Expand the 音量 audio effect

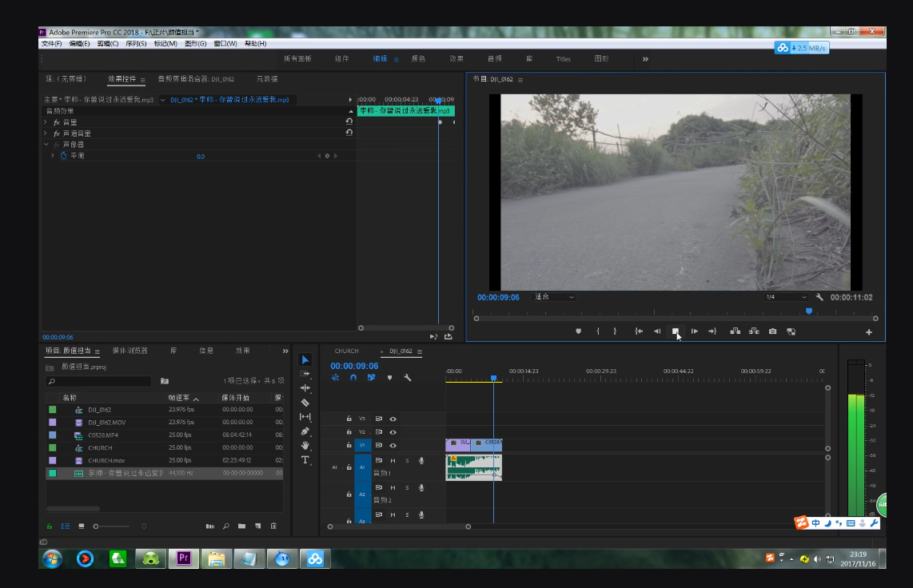[46, 122]
